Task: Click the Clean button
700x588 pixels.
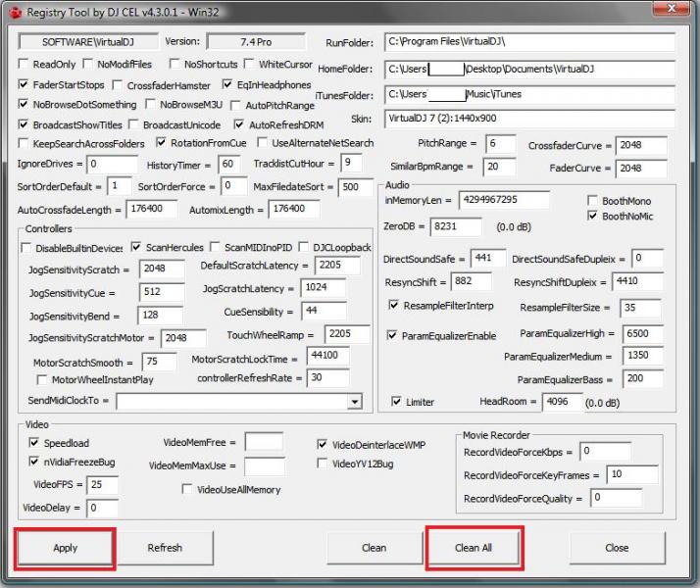Action: [375, 548]
